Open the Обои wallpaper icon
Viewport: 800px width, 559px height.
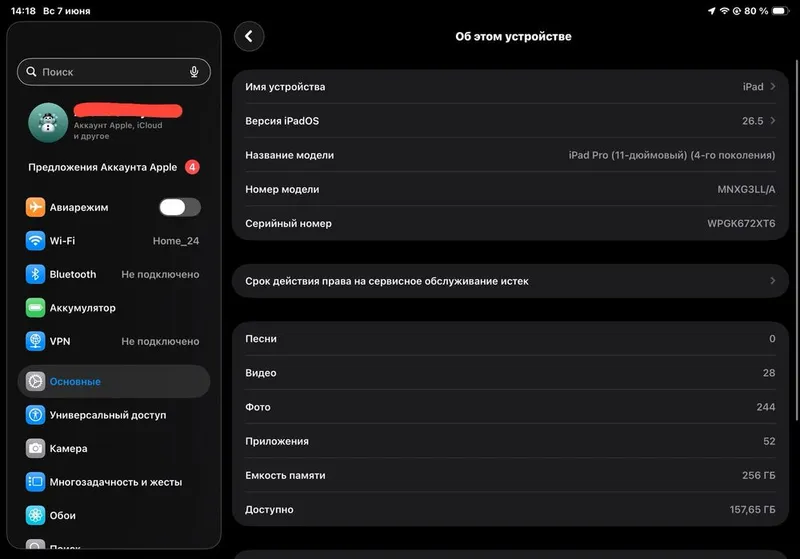(x=35, y=515)
